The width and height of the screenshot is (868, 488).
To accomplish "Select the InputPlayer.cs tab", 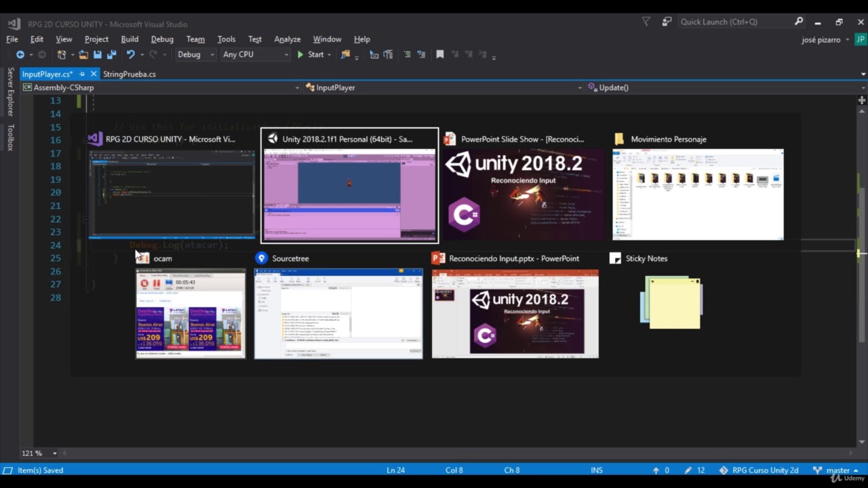I will pos(47,74).
